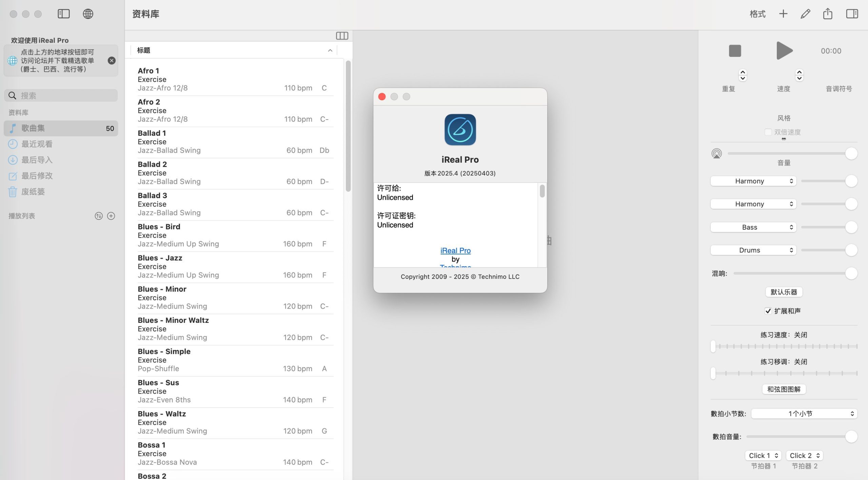Open the 數拍小节数 count-in bars dropdown

pos(804,414)
